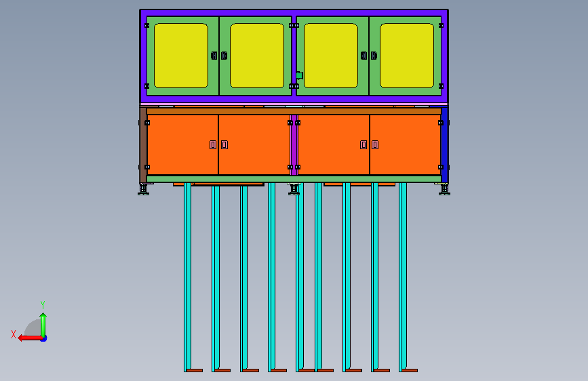Select the rightmost orange lower cabinet door
Viewport: 588px width, 381px height.
click(405, 145)
